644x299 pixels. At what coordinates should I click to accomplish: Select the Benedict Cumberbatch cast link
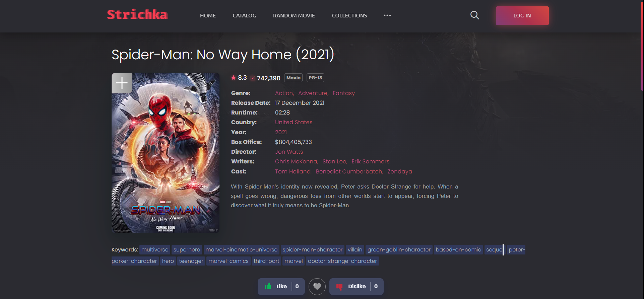(349, 171)
